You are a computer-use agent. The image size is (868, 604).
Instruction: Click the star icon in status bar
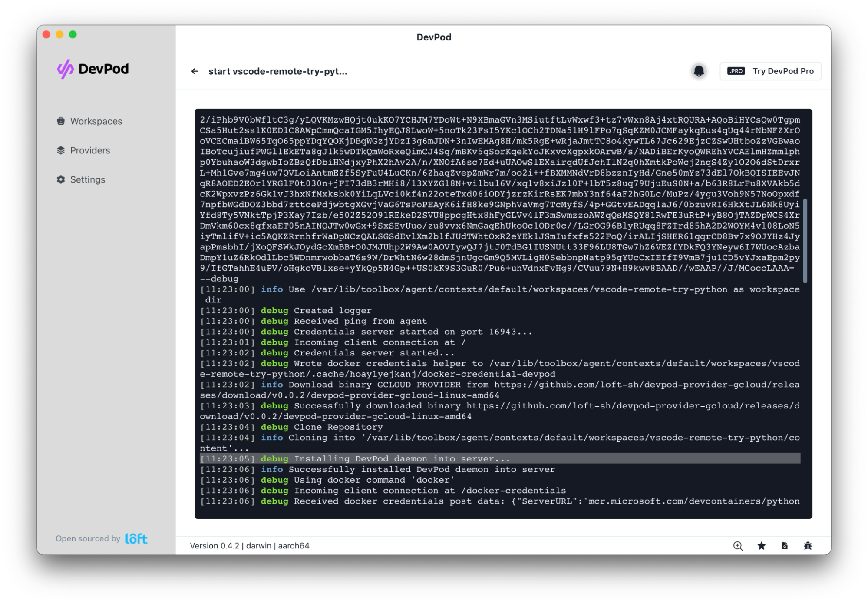[x=761, y=546]
